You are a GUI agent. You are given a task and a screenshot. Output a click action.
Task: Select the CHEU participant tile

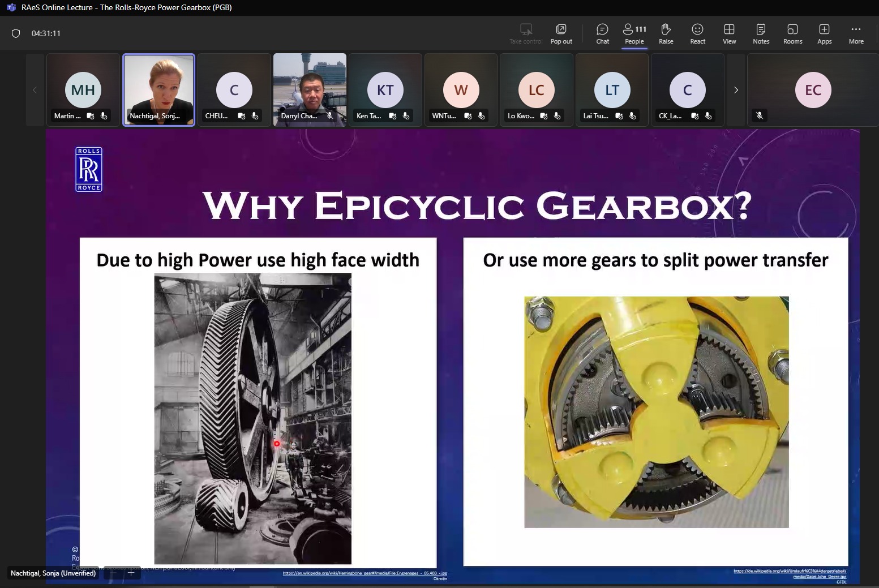234,89
